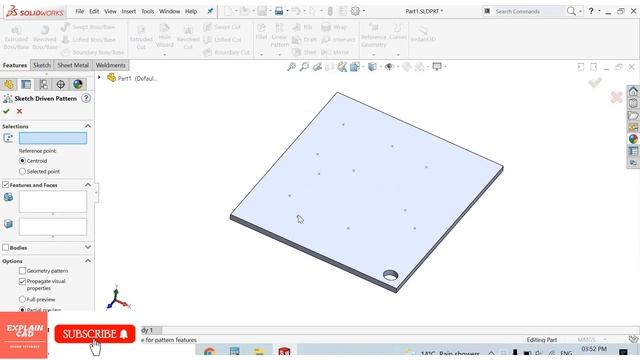Open Appearances color ball in task pane

click(x=633, y=139)
